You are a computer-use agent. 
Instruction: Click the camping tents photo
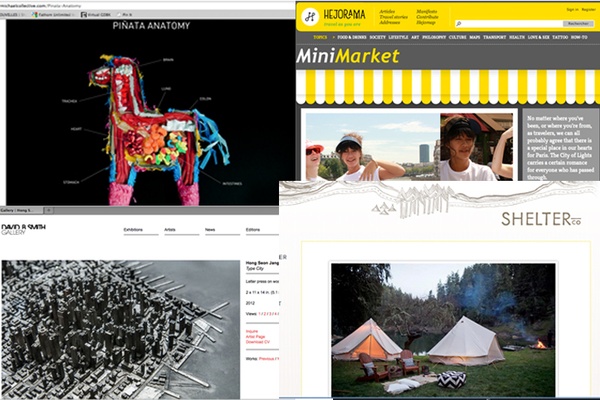[x=443, y=330]
